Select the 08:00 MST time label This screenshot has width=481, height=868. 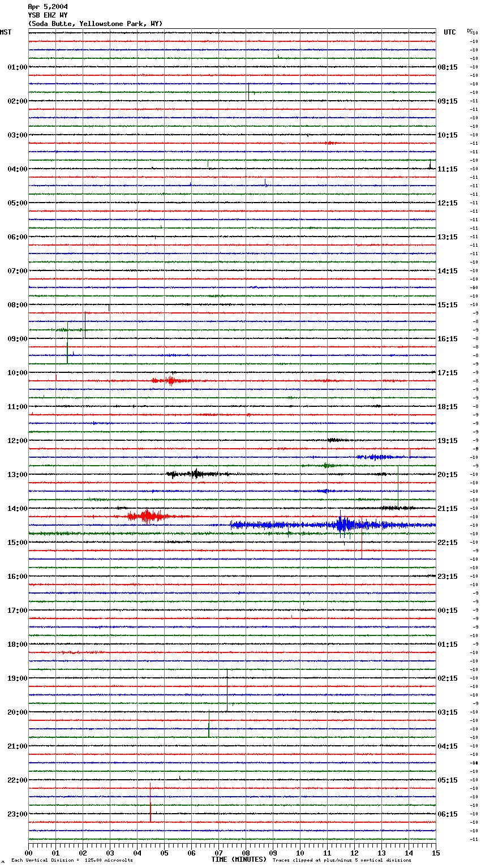coord(17,305)
